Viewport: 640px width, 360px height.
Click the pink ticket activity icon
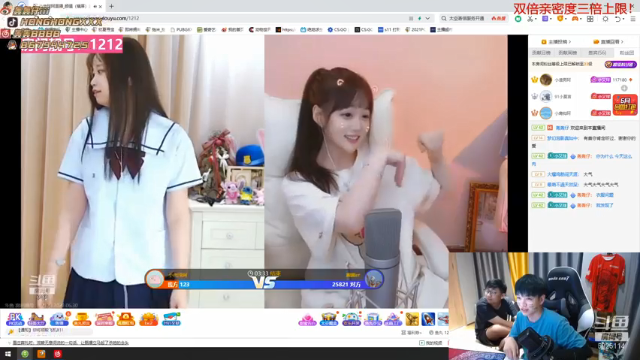coord(104,319)
